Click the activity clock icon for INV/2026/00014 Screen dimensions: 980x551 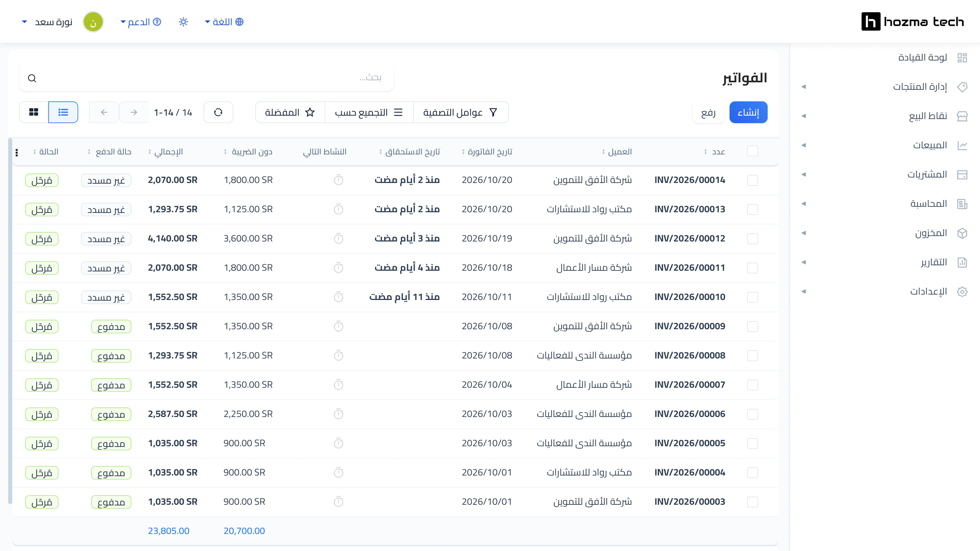pos(338,180)
